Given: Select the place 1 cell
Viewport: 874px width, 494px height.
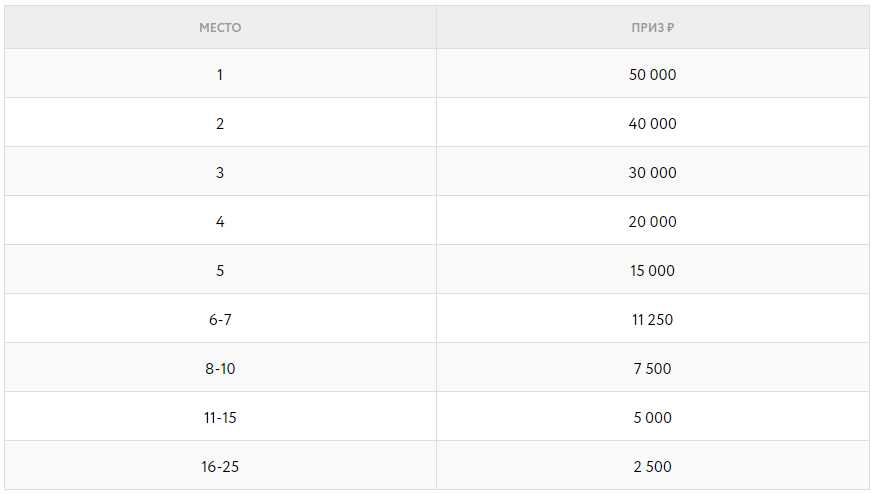Looking at the screenshot, I should (x=220, y=75).
